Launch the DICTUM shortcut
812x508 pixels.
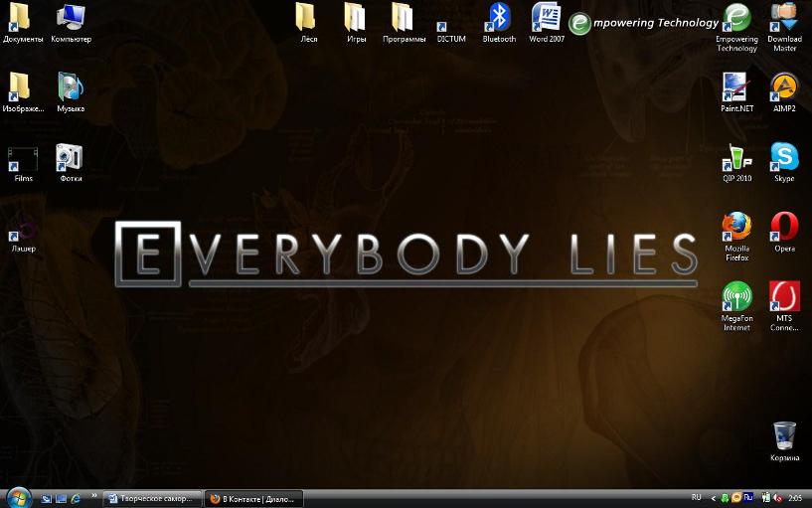451,31
